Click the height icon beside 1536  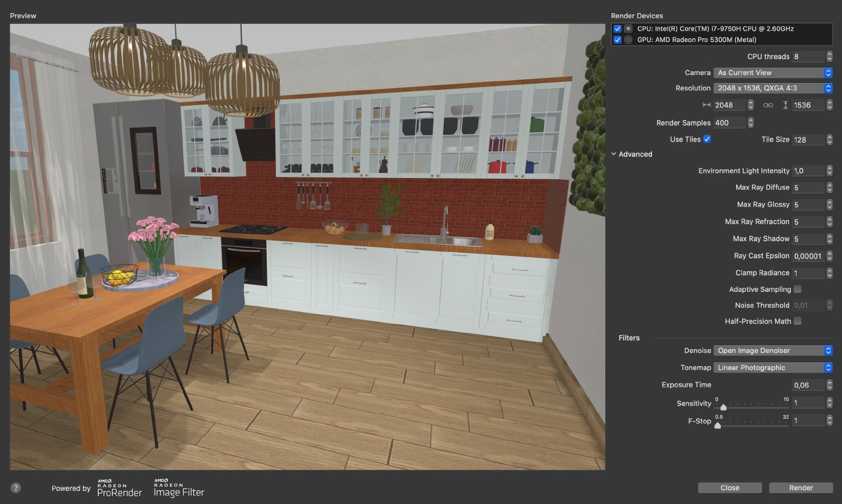(x=785, y=105)
